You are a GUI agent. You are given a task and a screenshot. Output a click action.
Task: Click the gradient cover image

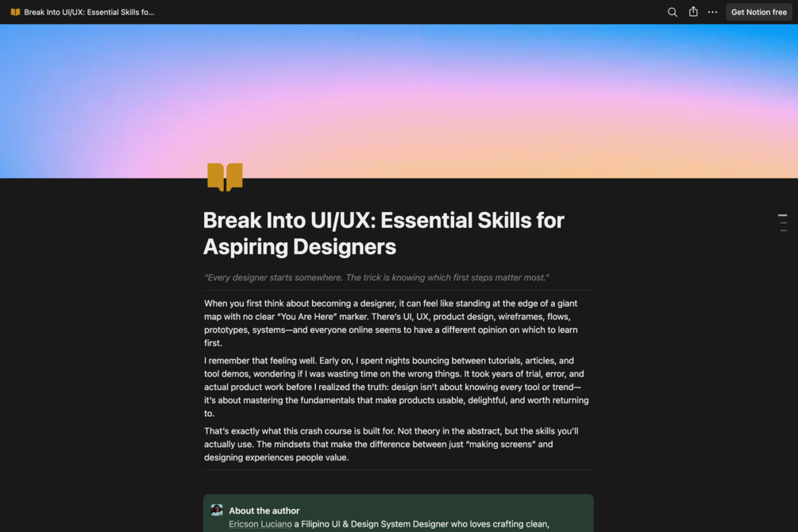pyautogui.click(x=399, y=101)
